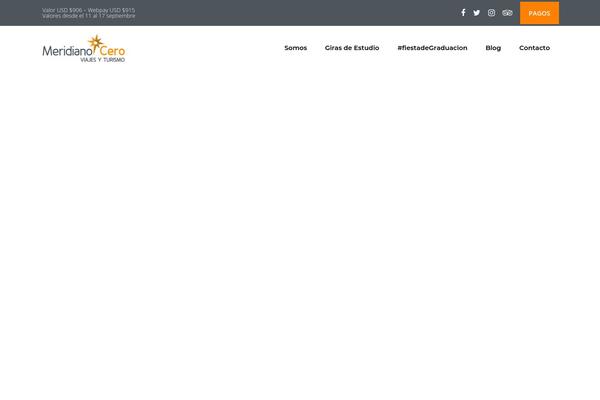Visit the Twitter profile icon

[x=476, y=13]
